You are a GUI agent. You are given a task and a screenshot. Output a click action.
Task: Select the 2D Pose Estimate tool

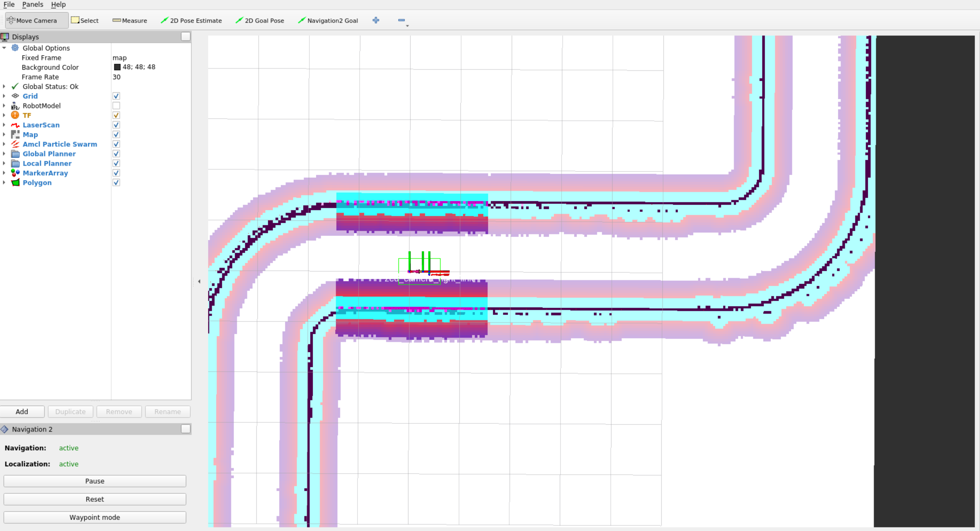(x=191, y=20)
